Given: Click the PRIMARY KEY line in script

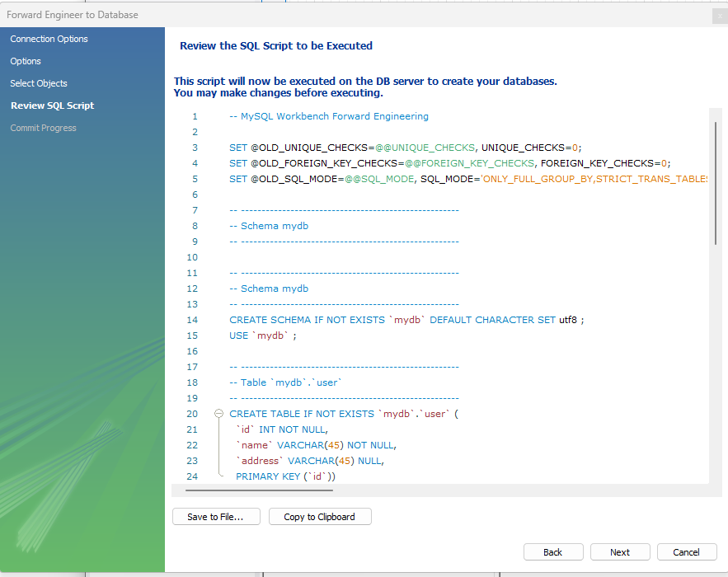Looking at the screenshot, I should click(285, 476).
